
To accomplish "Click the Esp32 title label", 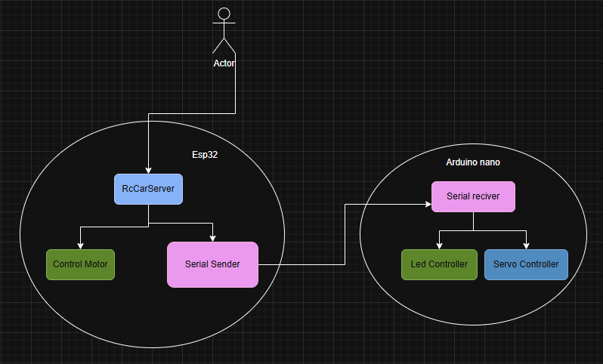I will (205, 153).
